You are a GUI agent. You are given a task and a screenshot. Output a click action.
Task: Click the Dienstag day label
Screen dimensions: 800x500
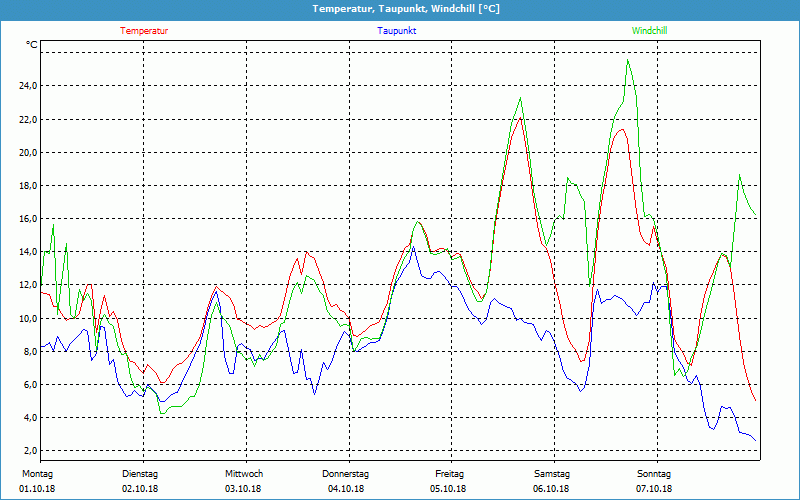[x=140, y=474]
